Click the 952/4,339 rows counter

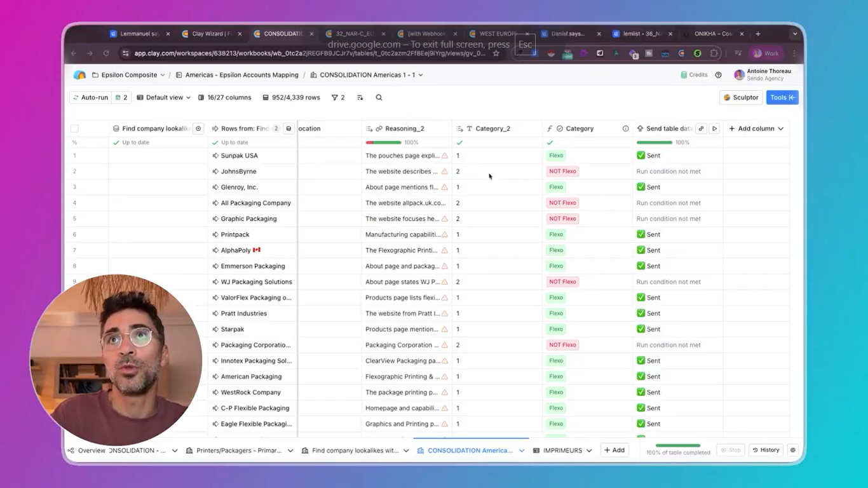point(291,98)
